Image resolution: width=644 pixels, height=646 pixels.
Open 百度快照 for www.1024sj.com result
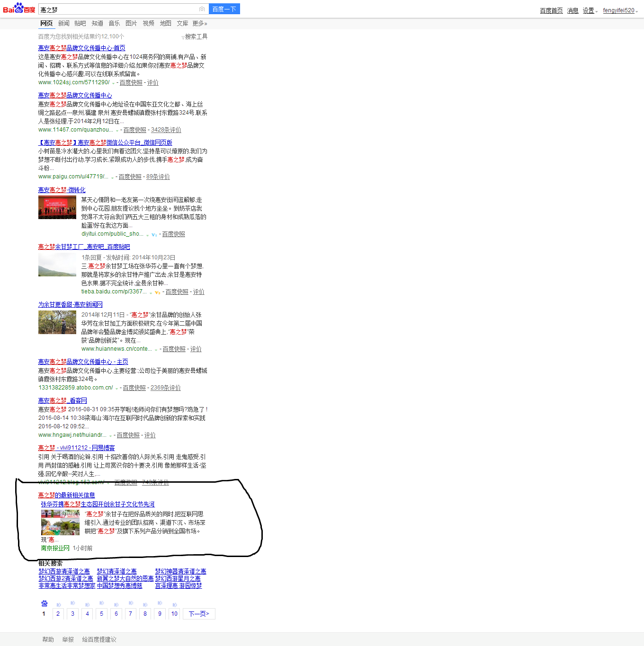(x=131, y=82)
